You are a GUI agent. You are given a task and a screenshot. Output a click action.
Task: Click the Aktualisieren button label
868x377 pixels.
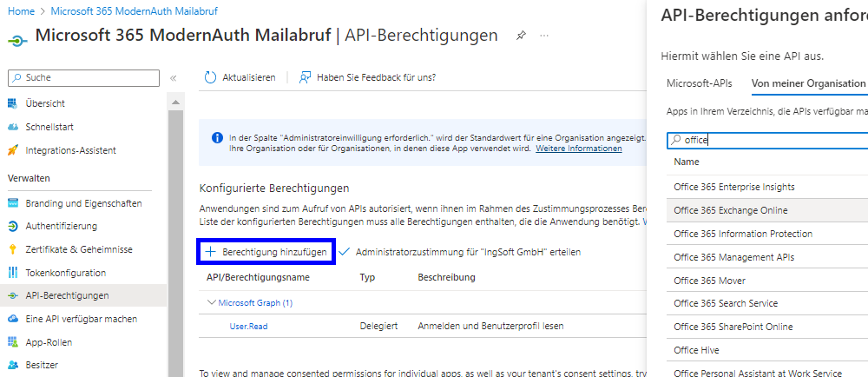(x=249, y=77)
